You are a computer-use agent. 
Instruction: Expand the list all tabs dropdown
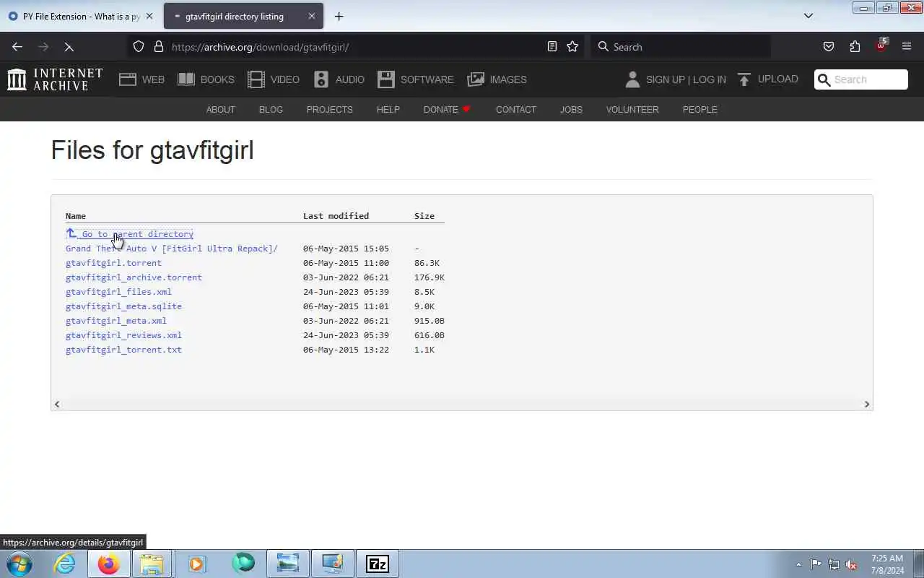click(x=808, y=16)
